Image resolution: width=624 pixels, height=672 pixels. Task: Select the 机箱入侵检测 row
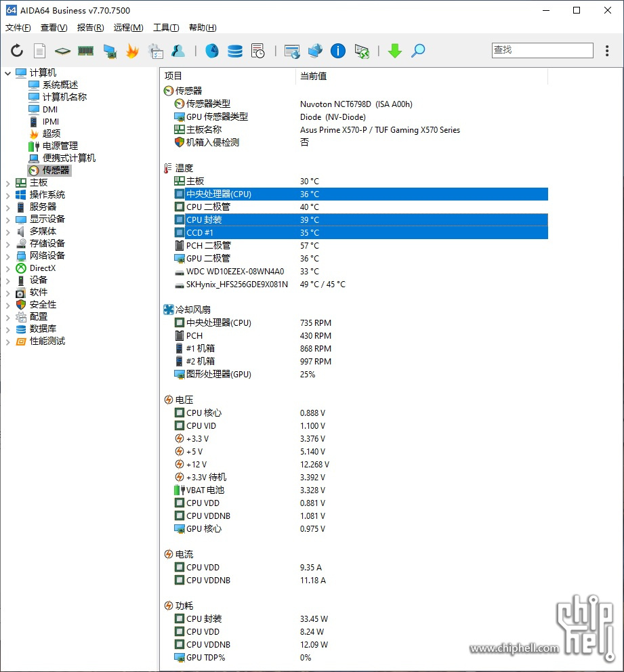click(360, 142)
